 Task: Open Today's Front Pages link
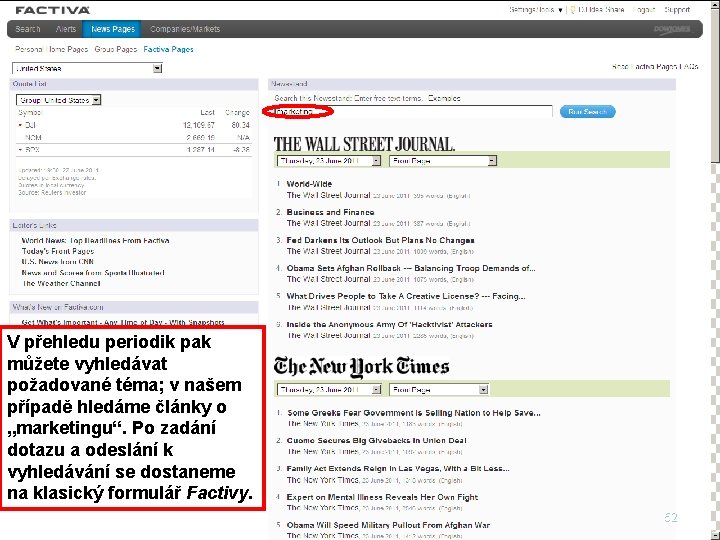point(58,251)
